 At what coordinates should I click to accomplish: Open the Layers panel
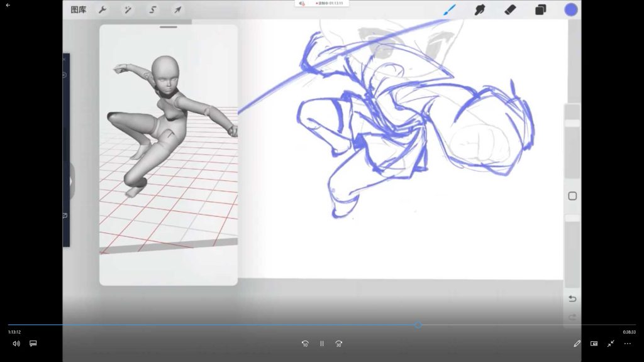point(540,9)
